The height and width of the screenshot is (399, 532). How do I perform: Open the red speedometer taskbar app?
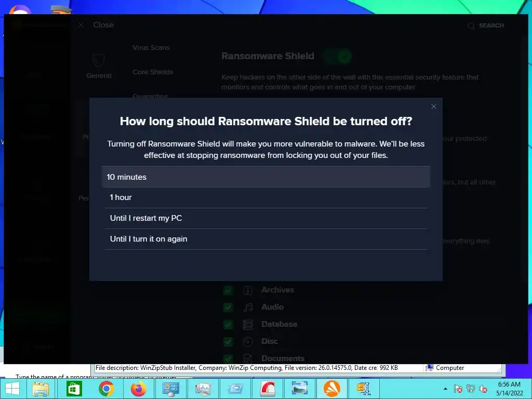point(268,389)
